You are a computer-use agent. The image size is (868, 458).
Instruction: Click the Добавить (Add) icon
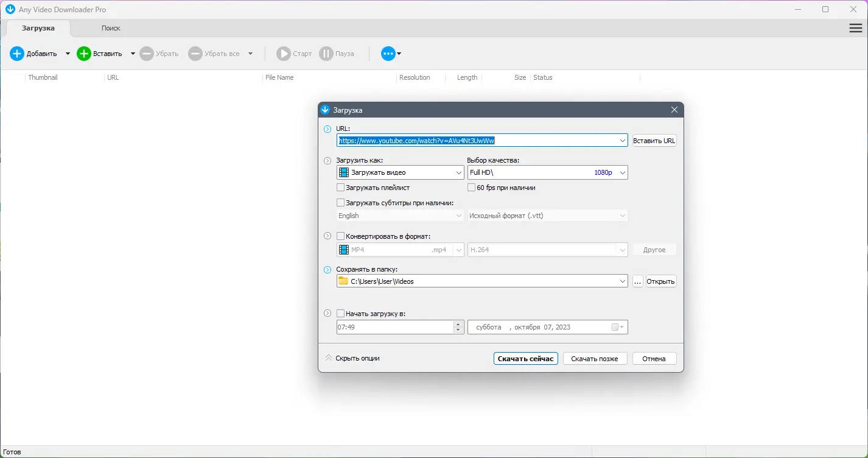click(16, 54)
